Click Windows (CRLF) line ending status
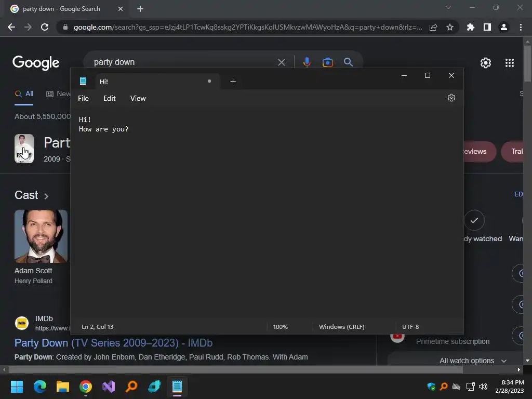 (341, 327)
